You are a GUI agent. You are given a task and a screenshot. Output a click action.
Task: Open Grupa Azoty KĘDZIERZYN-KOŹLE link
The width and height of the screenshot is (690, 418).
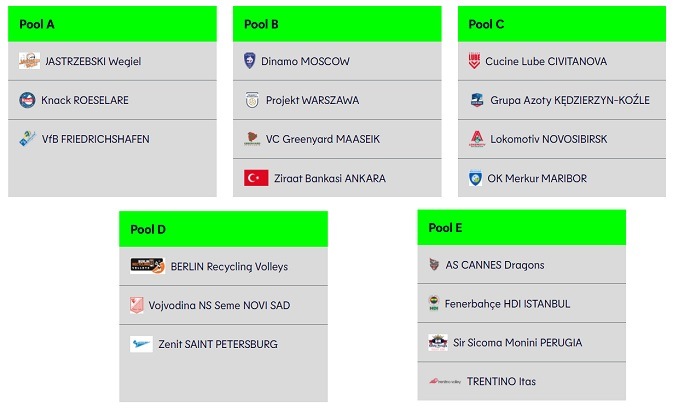pos(569,100)
